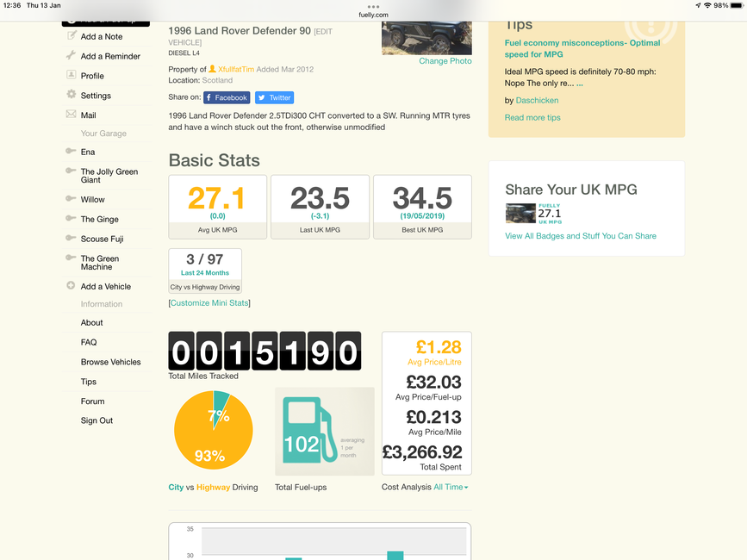This screenshot has height=560, width=747.
Task: Click the Last 24 Months period on mini stat
Action: 205,273
